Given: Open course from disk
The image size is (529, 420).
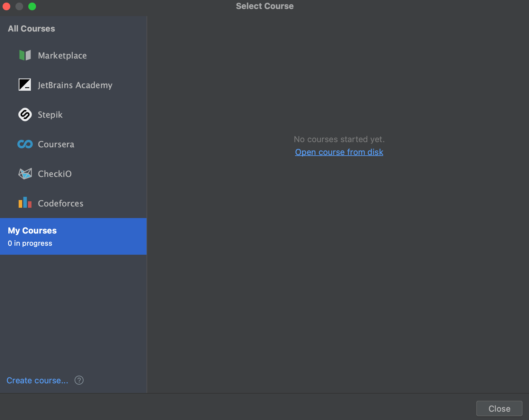Looking at the screenshot, I should (x=339, y=152).
